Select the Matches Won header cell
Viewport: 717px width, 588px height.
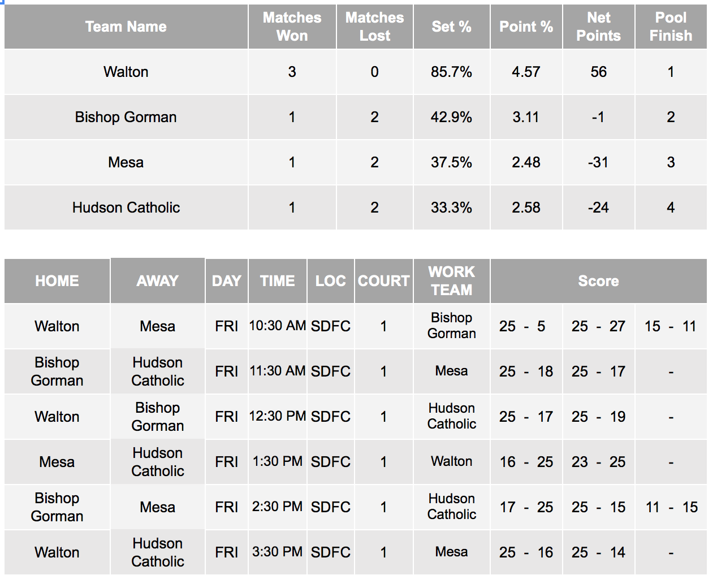pyautogui.click(x=292, y=27)
